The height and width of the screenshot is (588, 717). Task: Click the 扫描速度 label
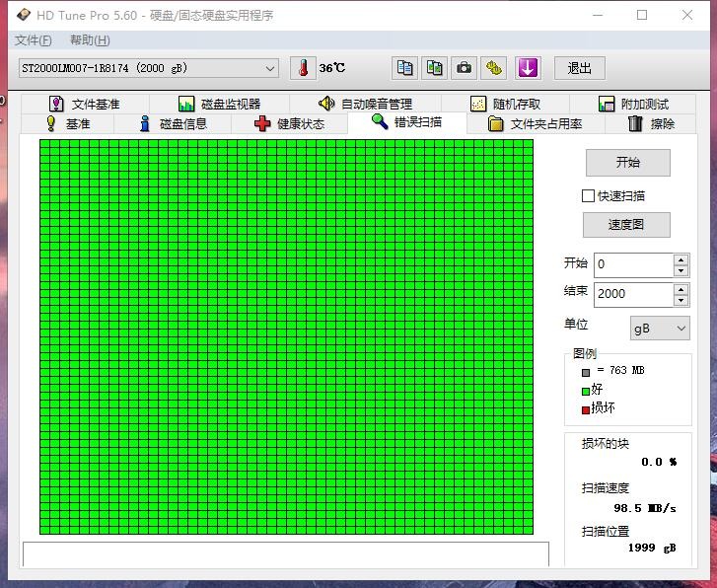(605, 488)
